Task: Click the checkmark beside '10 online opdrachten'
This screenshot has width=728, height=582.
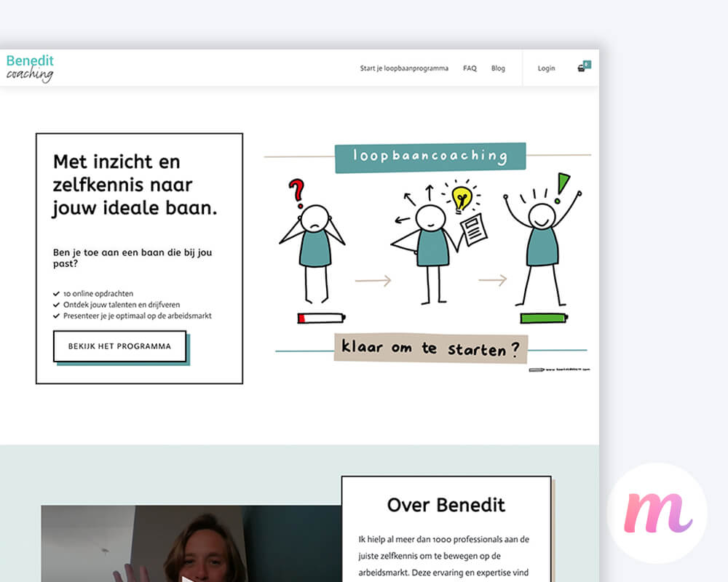Action: pyautogui.click(x=56, y=294)
